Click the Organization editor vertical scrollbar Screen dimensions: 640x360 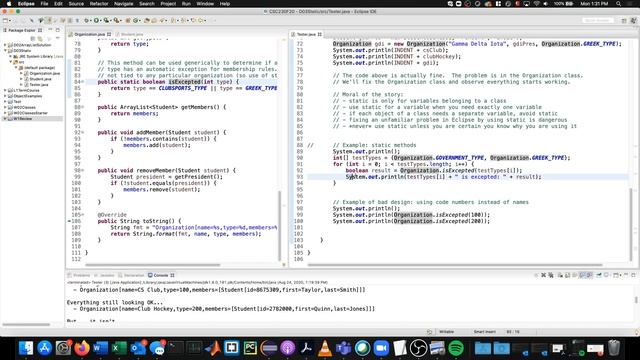[280, 225]
